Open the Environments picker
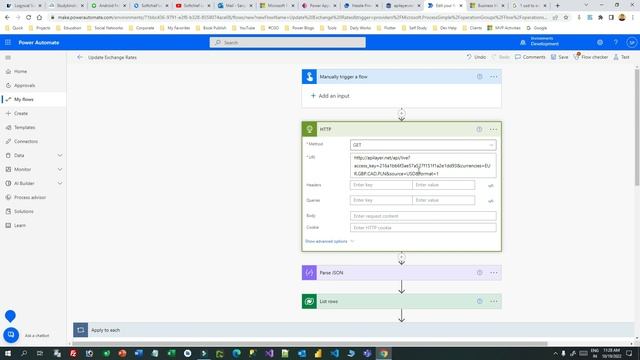This screenshot has width=640, height=360. coord(540,42)
